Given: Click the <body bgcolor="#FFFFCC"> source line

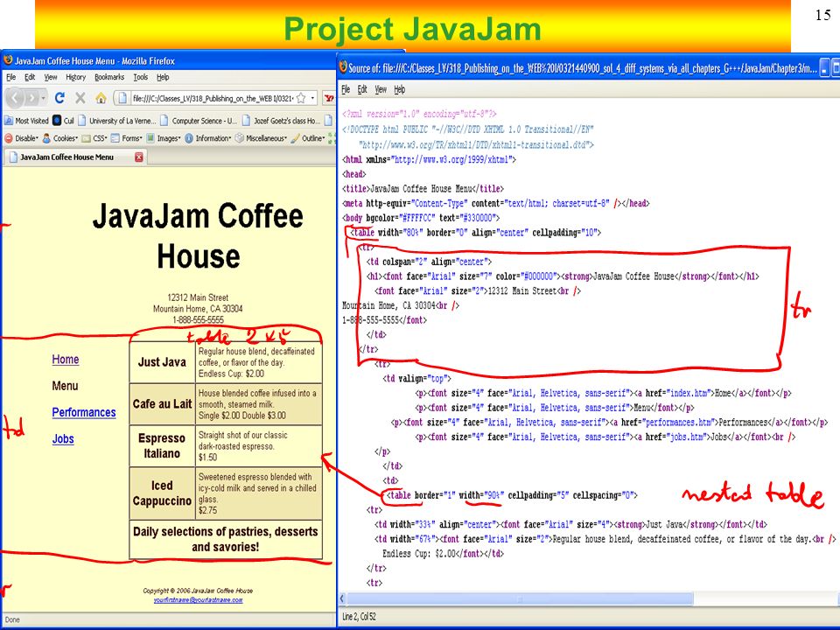Looking at the screenshot, I should pyautogui.click(x=421, y=218).
